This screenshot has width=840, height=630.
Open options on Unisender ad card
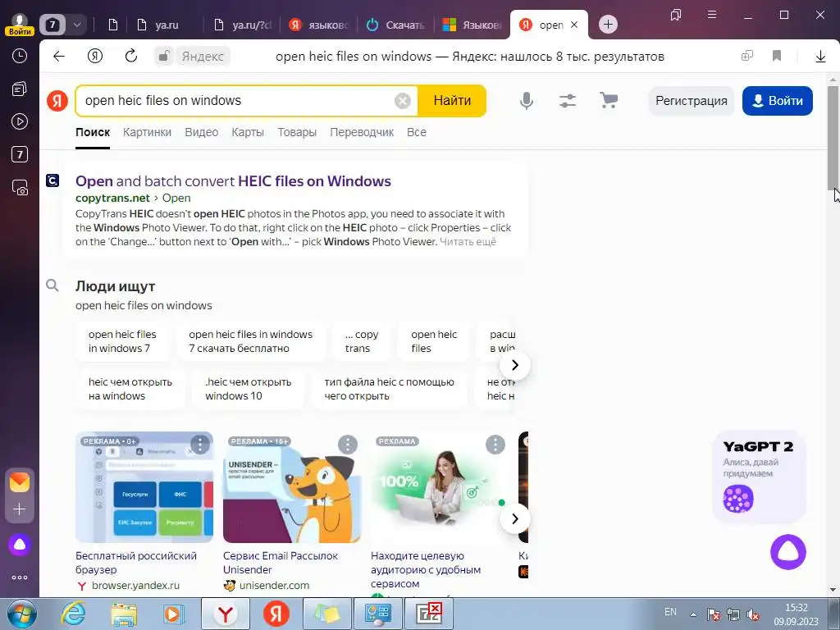point(348,445)
